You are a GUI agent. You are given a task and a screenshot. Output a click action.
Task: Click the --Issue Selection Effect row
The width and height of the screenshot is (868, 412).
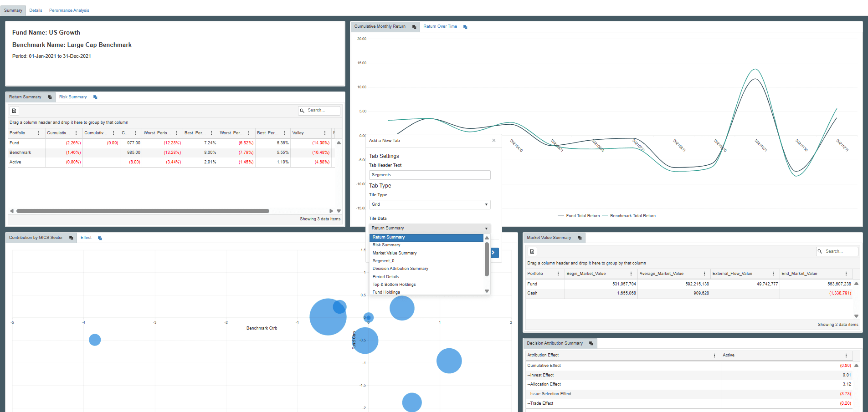(689, 394)
